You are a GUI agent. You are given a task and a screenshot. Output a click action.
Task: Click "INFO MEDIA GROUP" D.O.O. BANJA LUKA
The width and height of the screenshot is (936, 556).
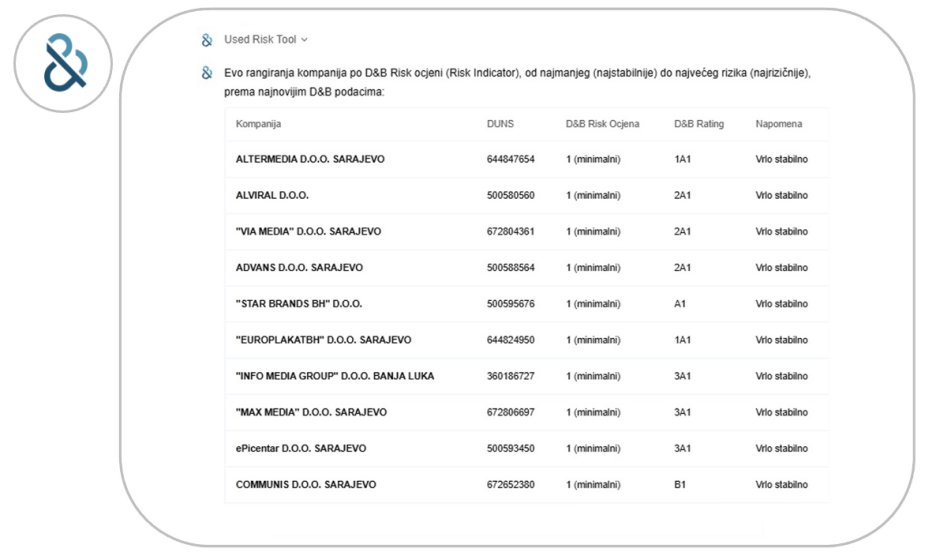click(x=335, y=376)
